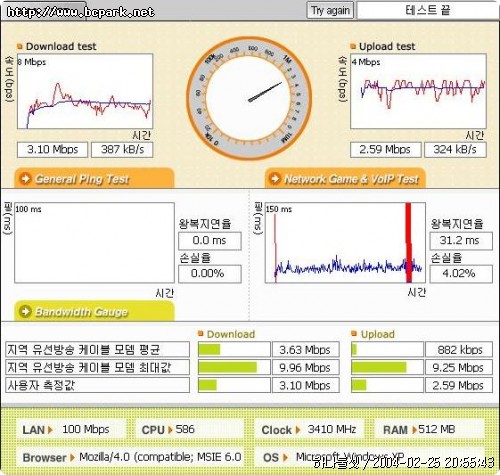The width and height of the screenshot is (500, 475).
Task: Open the Network Game & VoIP Test tab
Action: click(x=345, y=179)
